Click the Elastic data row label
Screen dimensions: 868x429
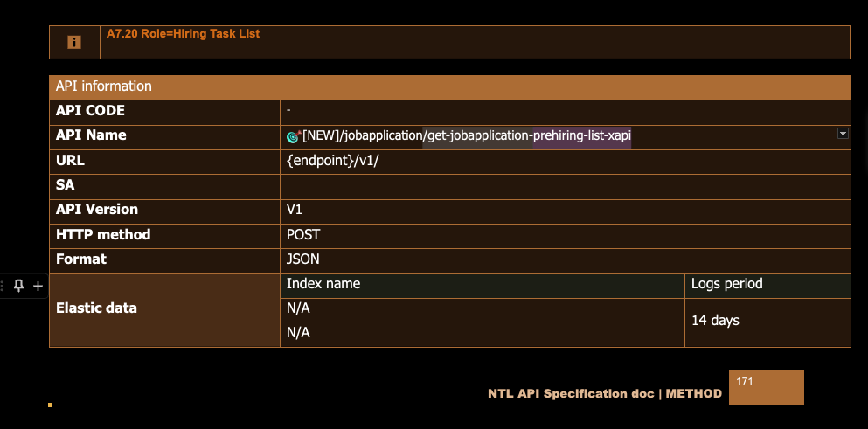96,308
